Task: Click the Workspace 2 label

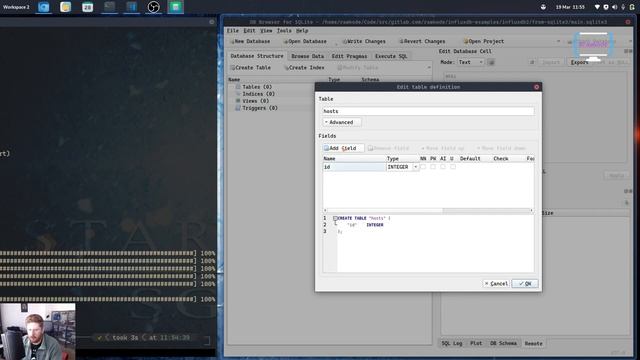Action: 16,7
